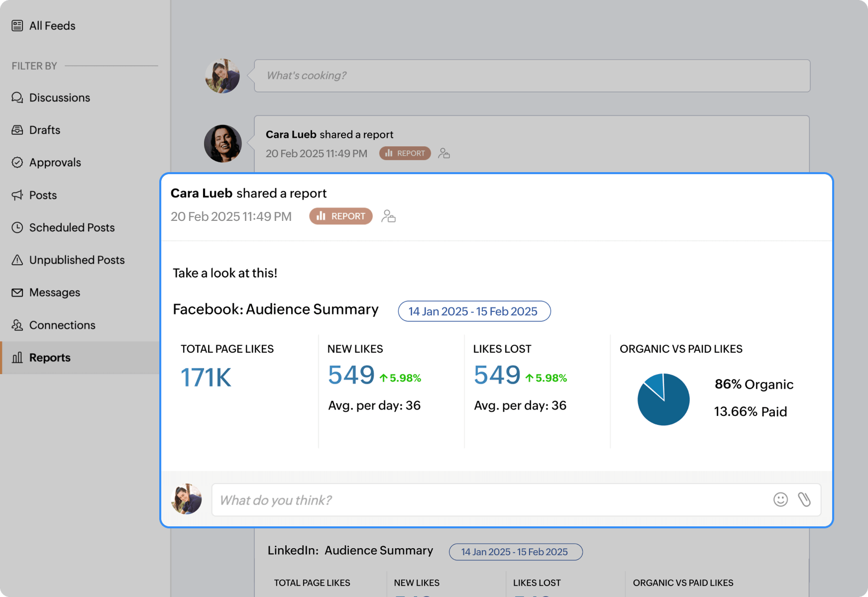View report sharing via the shared-users icon

click(x=389, y=216)
